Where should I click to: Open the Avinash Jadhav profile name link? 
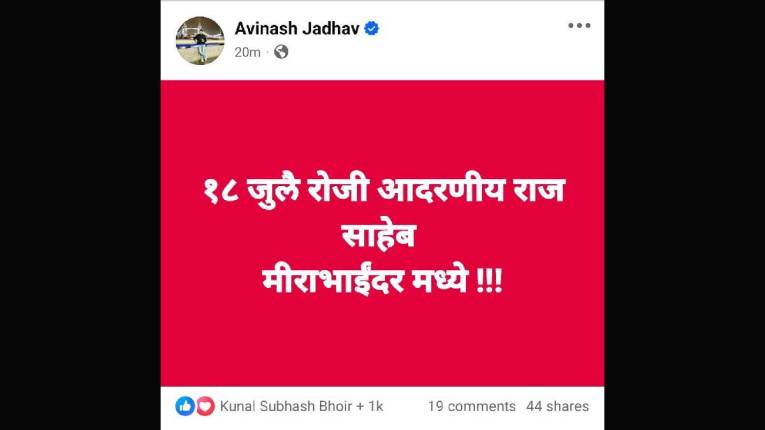tap(297, 28)
